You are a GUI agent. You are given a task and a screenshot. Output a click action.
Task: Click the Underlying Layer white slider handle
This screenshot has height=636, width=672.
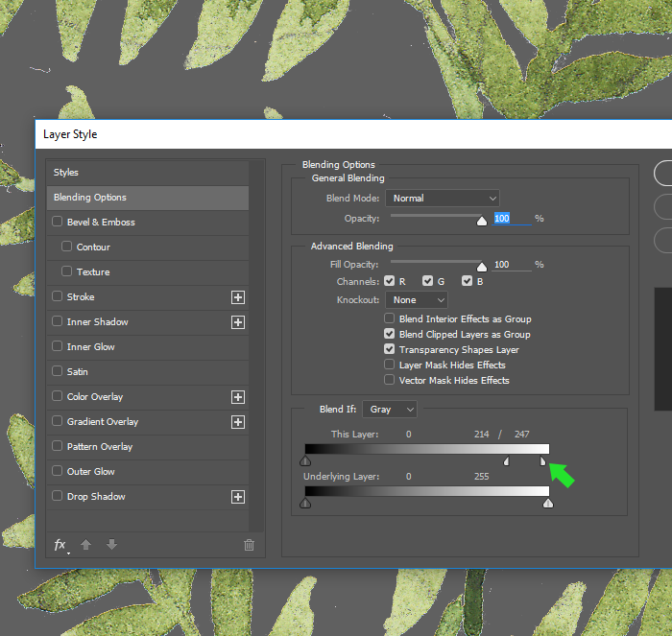[x=548, y=503]
